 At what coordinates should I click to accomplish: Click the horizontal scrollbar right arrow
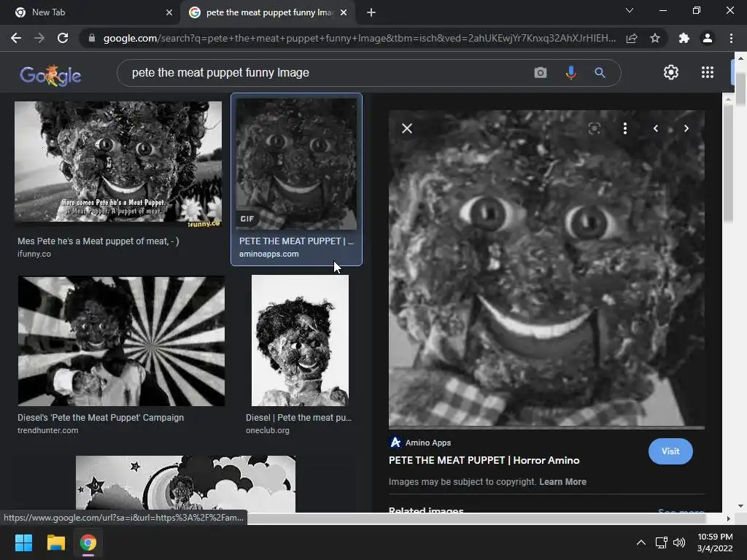(728, 518)
